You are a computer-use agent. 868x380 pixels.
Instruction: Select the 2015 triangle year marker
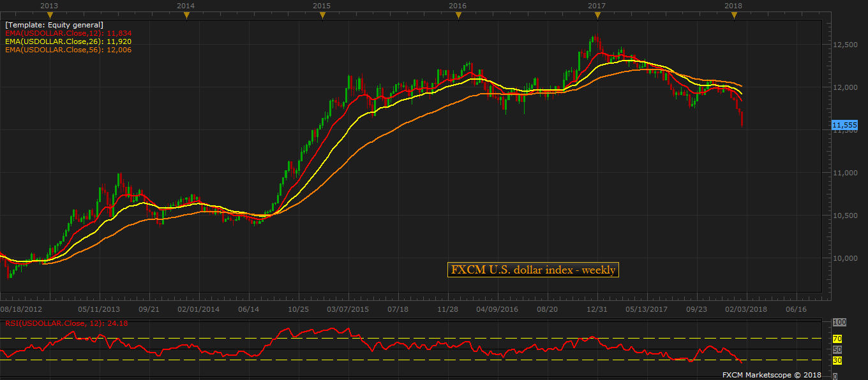(322, 16)
